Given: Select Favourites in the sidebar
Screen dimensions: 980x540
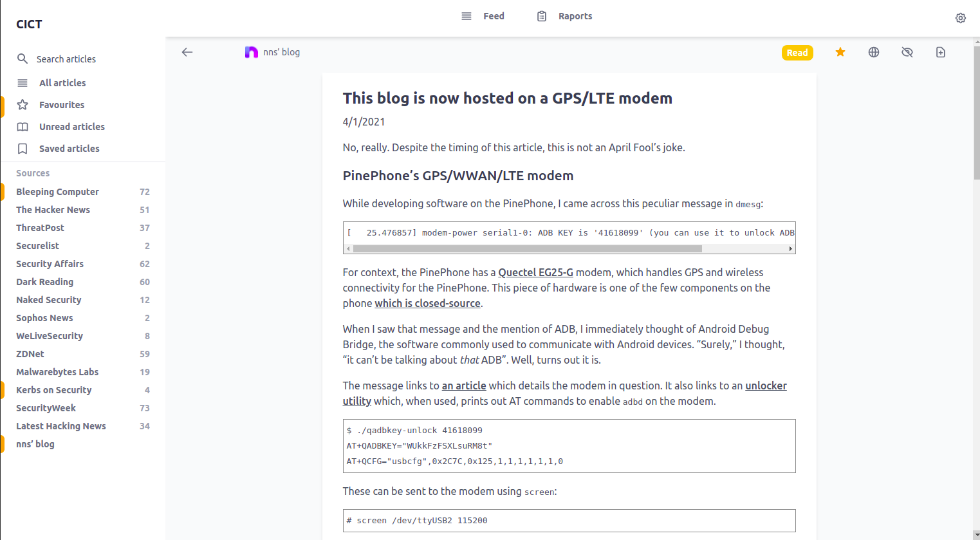Looking at the screenshot, I should (x=60, y=104).
